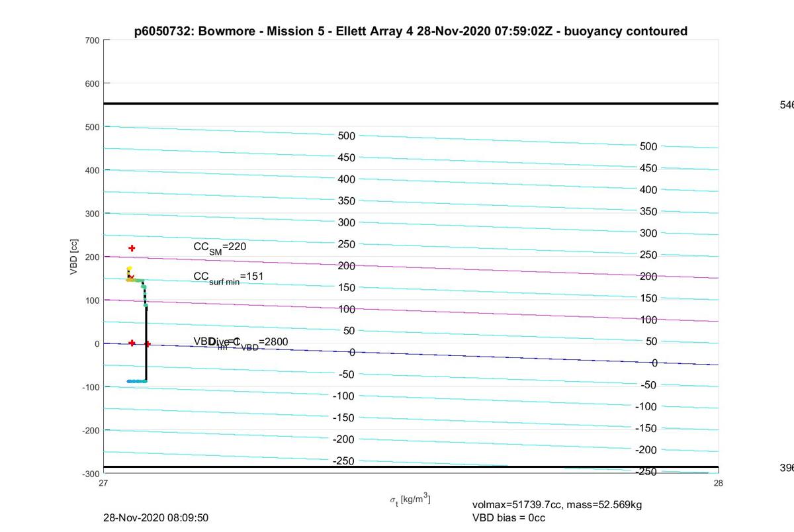The width and height of the screenshot is (794, 532).
Task: Click the "volmax=51739.7cc, mass=52.569kg" text
Action: point(557,505)
